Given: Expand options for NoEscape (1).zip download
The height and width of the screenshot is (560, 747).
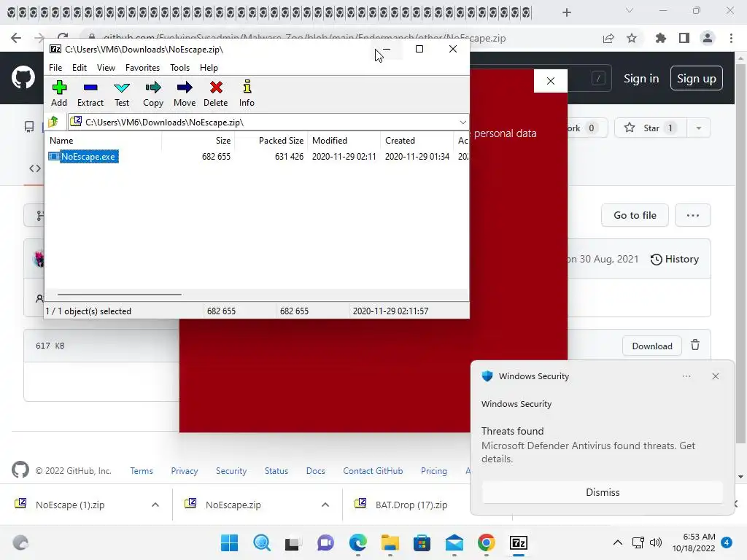Looking at the screenshot, I should click(155, 505).
